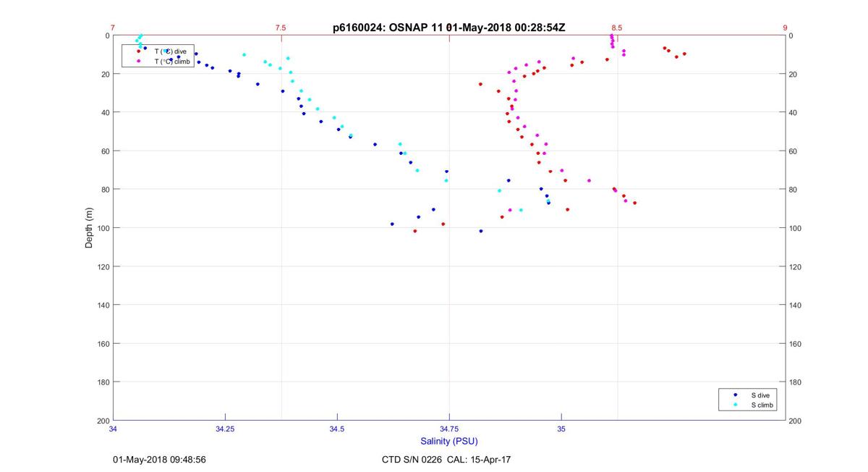Pick the blue marker beside 'S dive'
Screen dimensions: 868x472
click(735, 395)
